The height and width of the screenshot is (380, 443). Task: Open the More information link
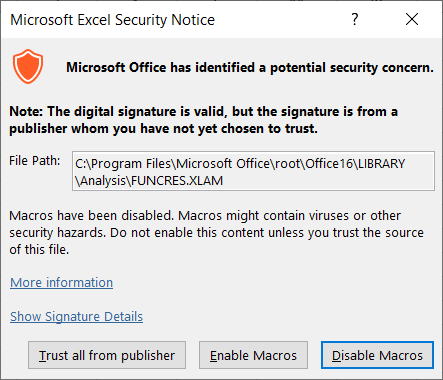pos(61,283)
